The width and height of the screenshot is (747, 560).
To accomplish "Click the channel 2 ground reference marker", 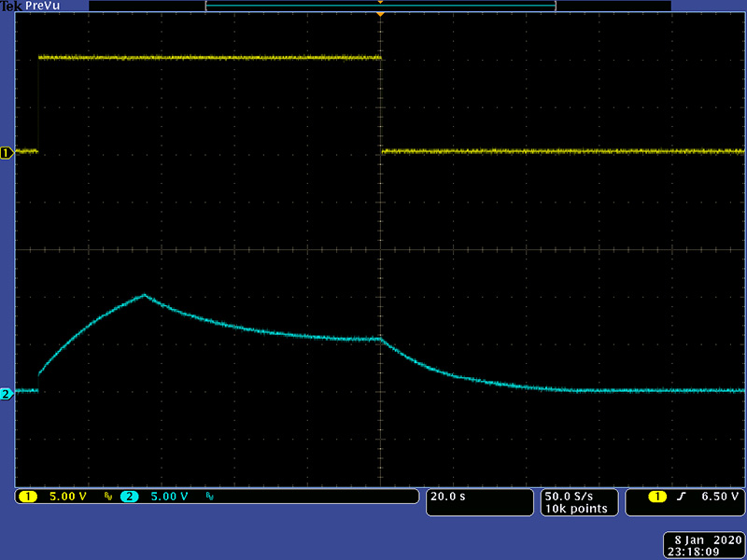I will click(7, 394).
